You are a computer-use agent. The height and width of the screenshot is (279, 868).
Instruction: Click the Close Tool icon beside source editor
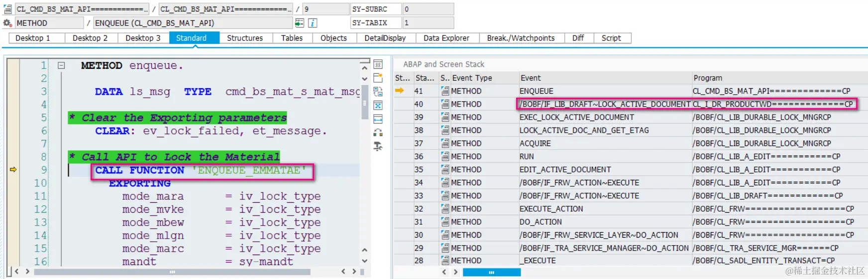tap(378, 65)
